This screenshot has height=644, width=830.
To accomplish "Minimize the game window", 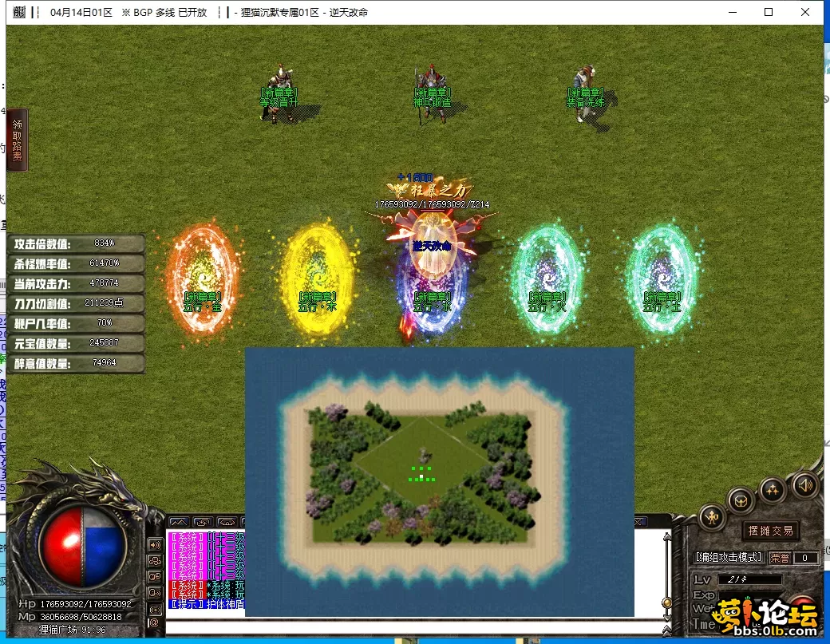I will pos(733,12).
